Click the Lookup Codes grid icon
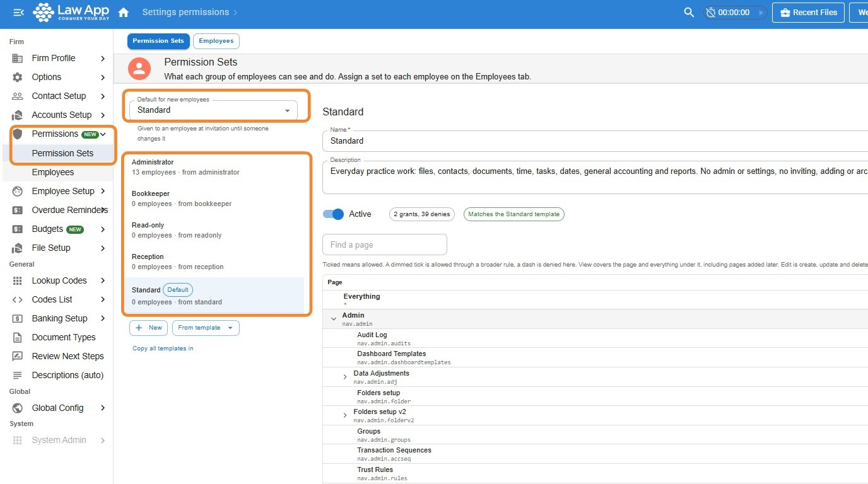 pyautogui.click(x=18, y=280)
